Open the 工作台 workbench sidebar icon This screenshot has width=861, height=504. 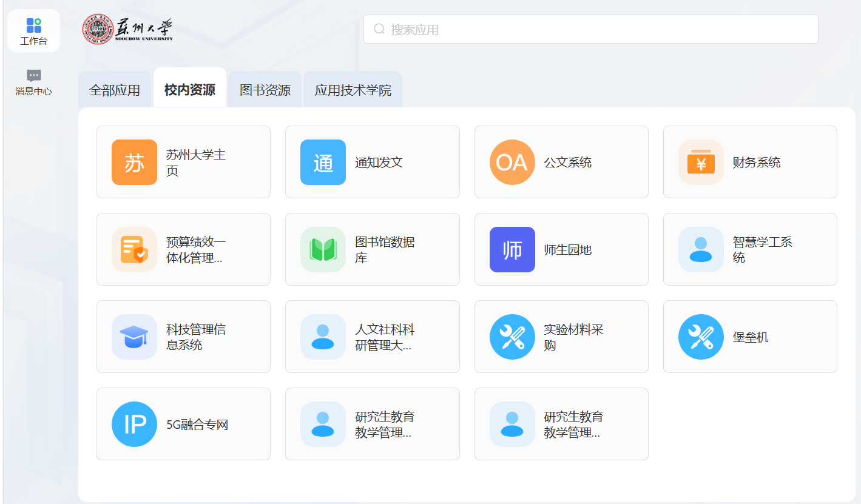coord(33,31)
